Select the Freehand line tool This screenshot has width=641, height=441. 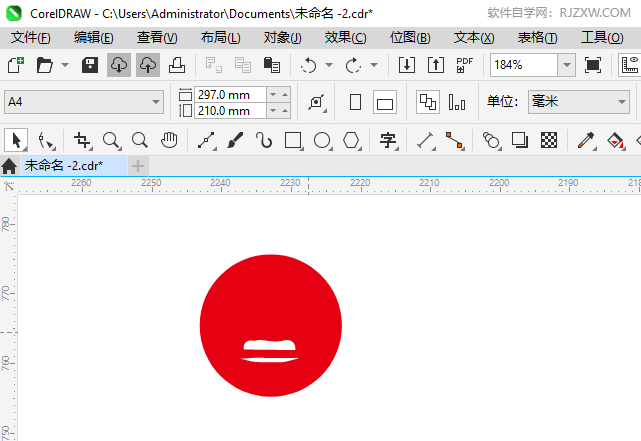pyautogui.click(x=206, y=141)
